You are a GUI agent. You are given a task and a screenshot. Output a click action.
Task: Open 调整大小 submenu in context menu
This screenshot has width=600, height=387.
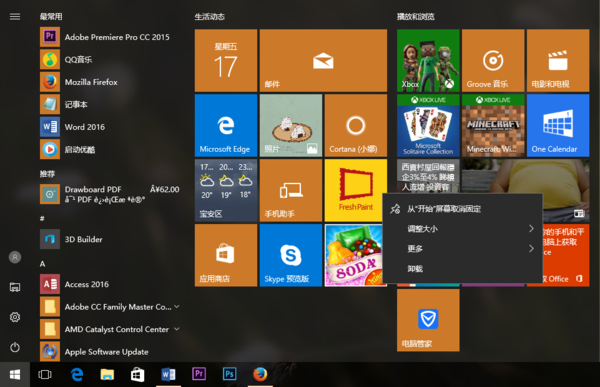[x=462, y=229]
